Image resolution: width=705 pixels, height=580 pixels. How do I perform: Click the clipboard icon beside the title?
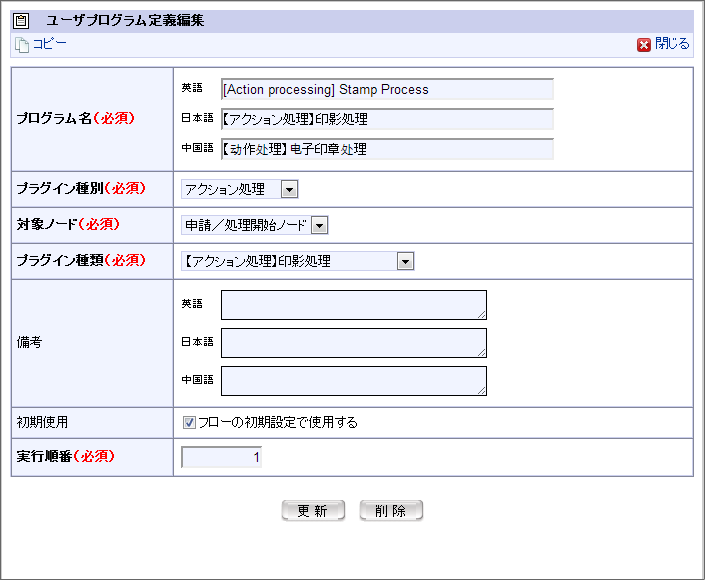(x=21, y=21)
